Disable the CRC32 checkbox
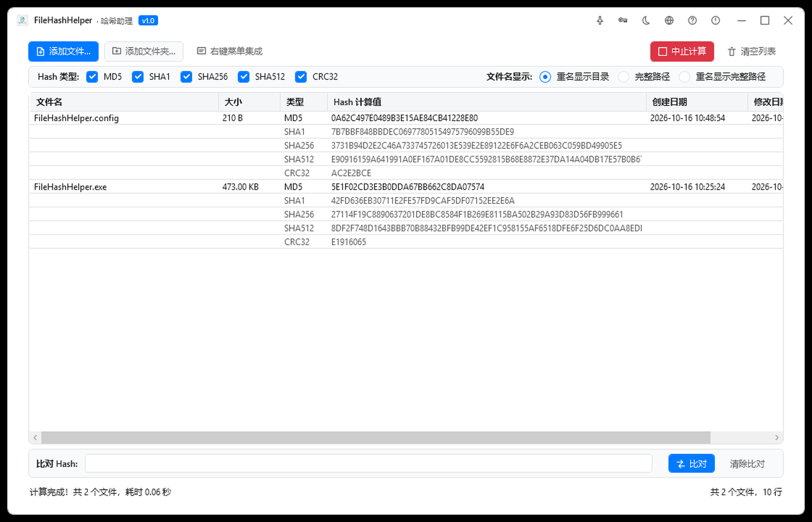Viewport: 812px width, 522px height. [x=301, y=77]
